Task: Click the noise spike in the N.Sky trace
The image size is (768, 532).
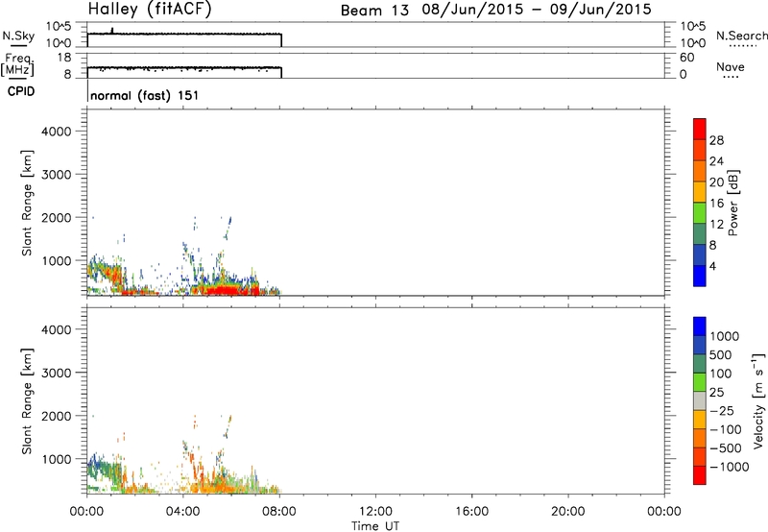Action: pos(112,31)
